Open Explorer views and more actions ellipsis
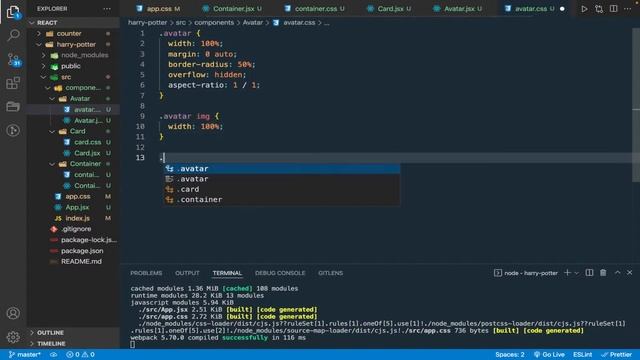 pyautogui.click(x=107, y=9)
